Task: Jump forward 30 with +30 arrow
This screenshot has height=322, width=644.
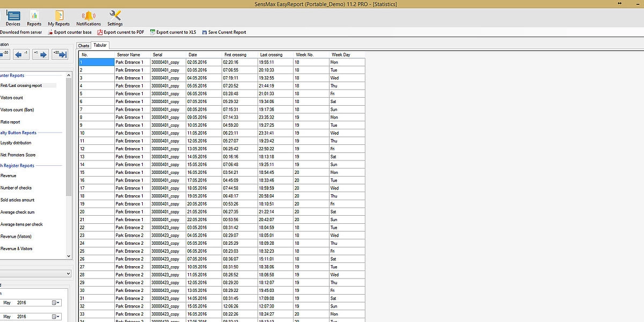Action: (60, 54)
